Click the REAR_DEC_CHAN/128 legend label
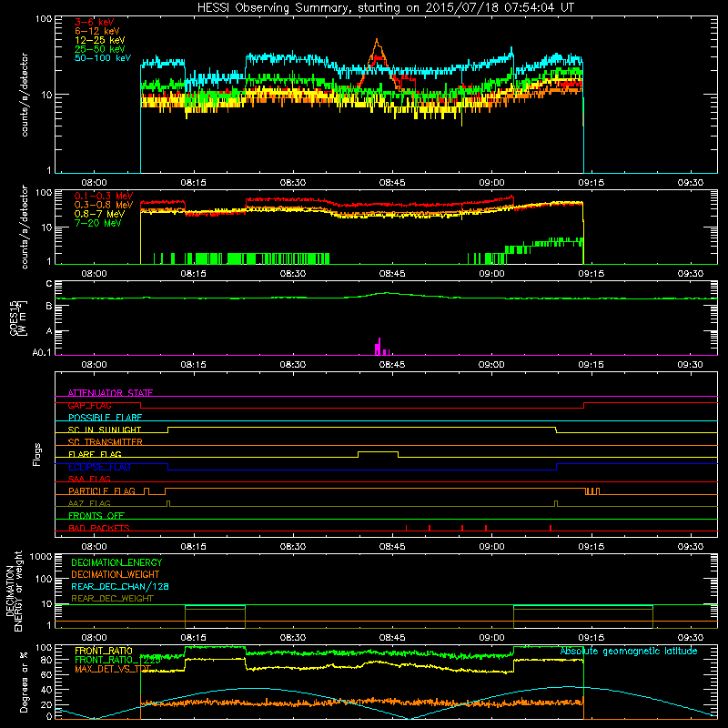The width and height of the screenshot is (728, 728). click(x=120, y=586)
